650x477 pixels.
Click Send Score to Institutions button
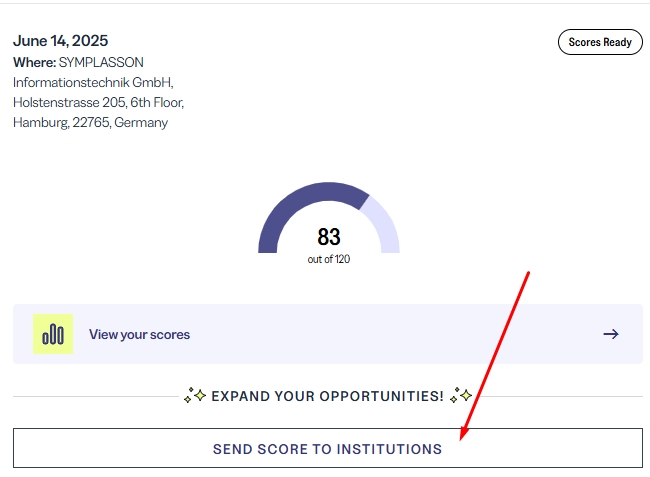(327, 448)
